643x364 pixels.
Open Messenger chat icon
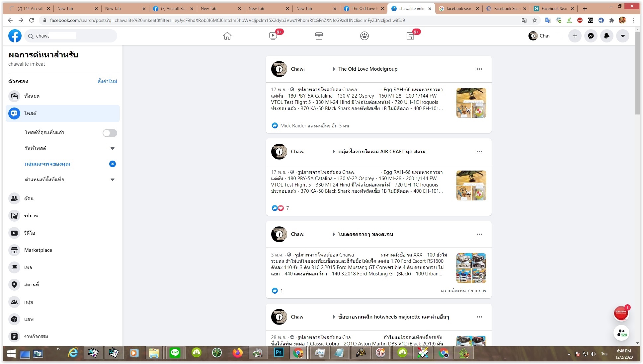click(591, 36)
